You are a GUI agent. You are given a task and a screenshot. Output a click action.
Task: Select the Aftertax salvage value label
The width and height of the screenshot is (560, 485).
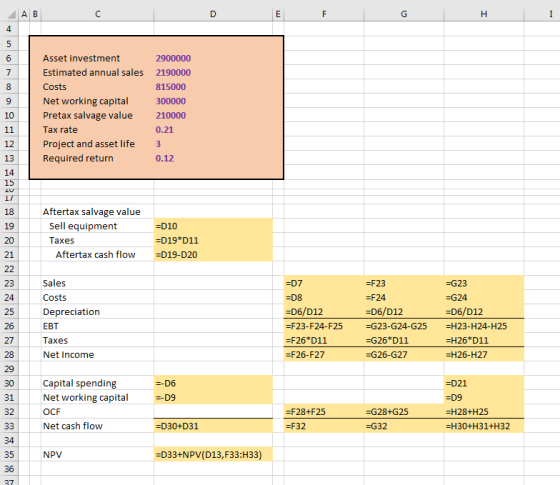[91, 212]
